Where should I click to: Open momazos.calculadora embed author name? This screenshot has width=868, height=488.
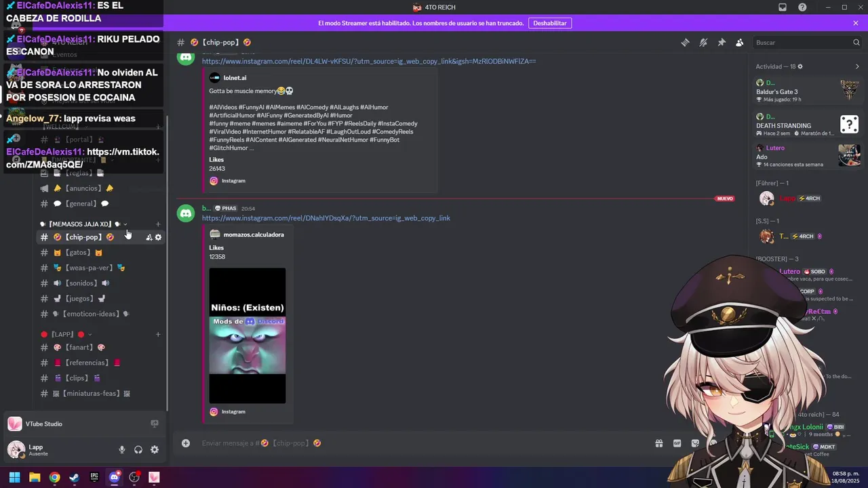tap(254, 235)
